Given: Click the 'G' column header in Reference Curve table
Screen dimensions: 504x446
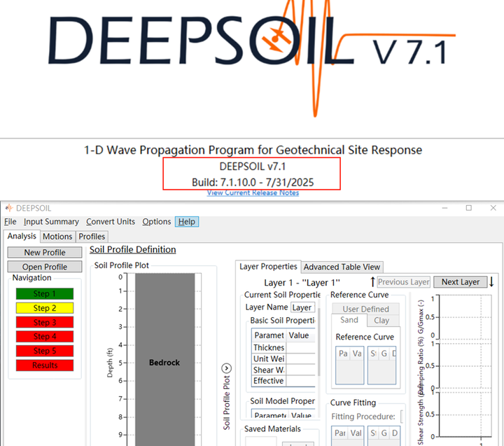Looking at the screenshot, I should coord(384,354).
